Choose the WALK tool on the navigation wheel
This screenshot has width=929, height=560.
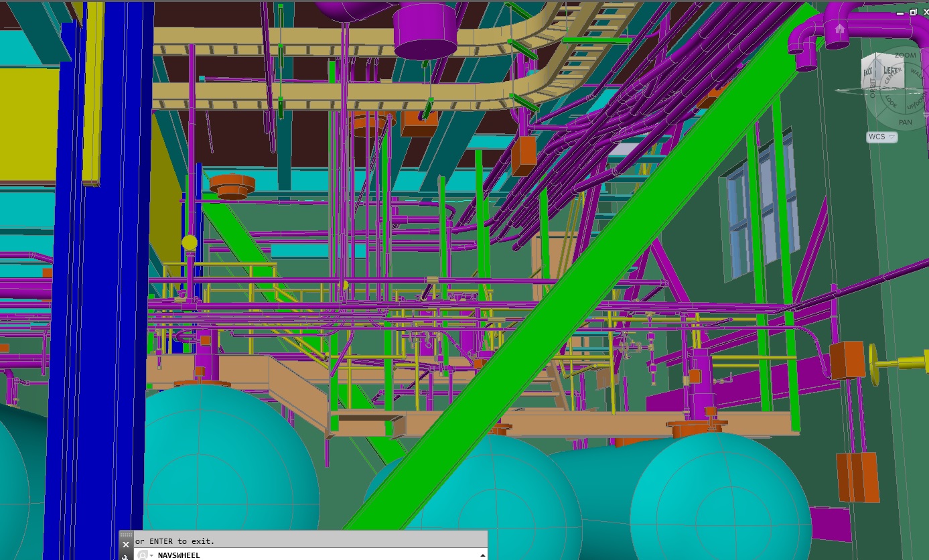click(917, 73)
